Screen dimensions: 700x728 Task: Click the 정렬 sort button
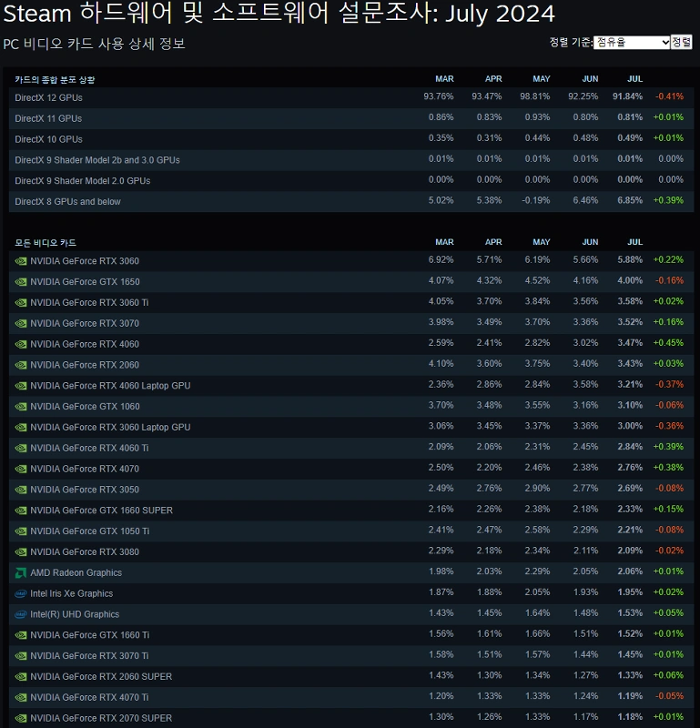682,42
